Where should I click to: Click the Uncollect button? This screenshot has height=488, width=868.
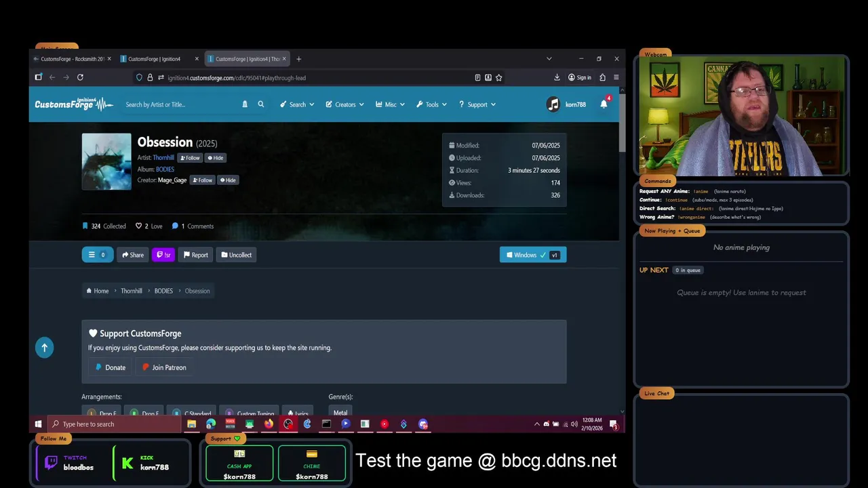coord(236,255)
